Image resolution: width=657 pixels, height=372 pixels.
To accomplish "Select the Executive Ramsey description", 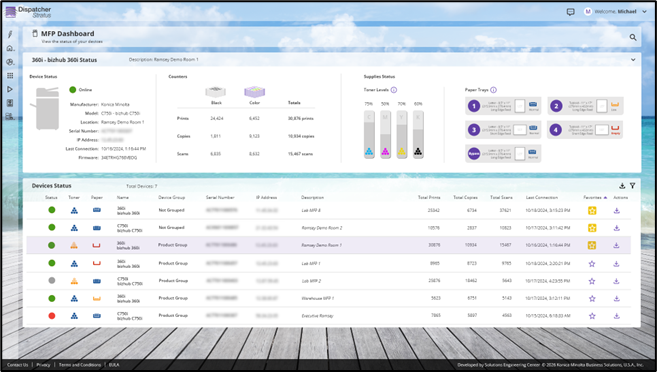I will click(317, 316).
